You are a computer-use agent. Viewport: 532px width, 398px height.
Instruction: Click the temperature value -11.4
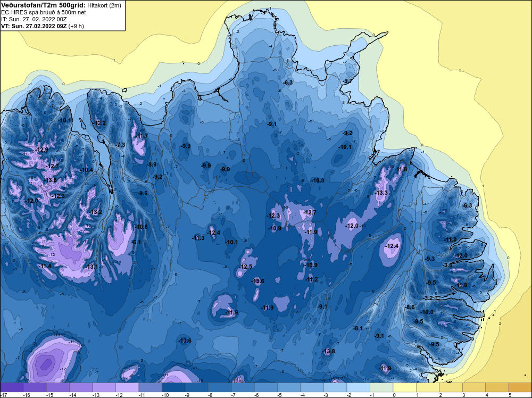coord(45,267)
